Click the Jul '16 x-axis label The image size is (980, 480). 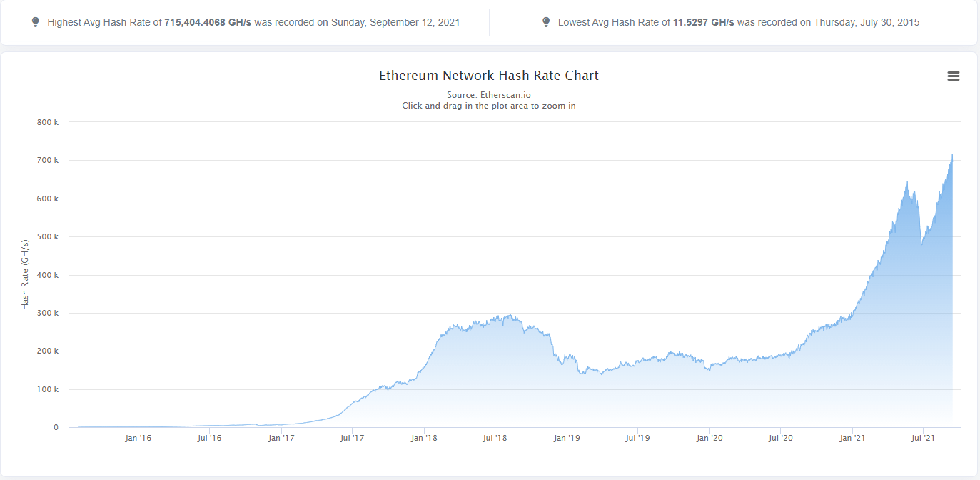click(x=209, y=438)
